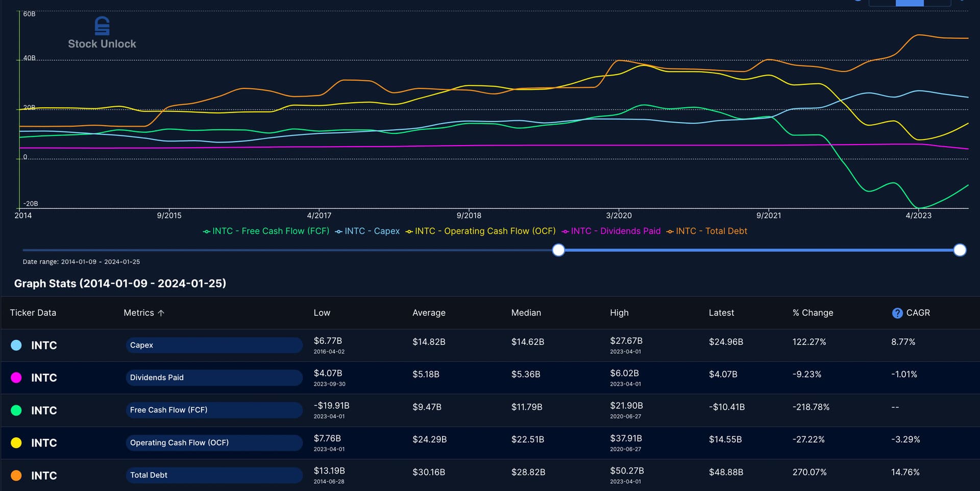Click the Dividends Paid CAGR -1.01%
Image resolution: width=980 pixels, height=491 pixels.
[904, 375]
